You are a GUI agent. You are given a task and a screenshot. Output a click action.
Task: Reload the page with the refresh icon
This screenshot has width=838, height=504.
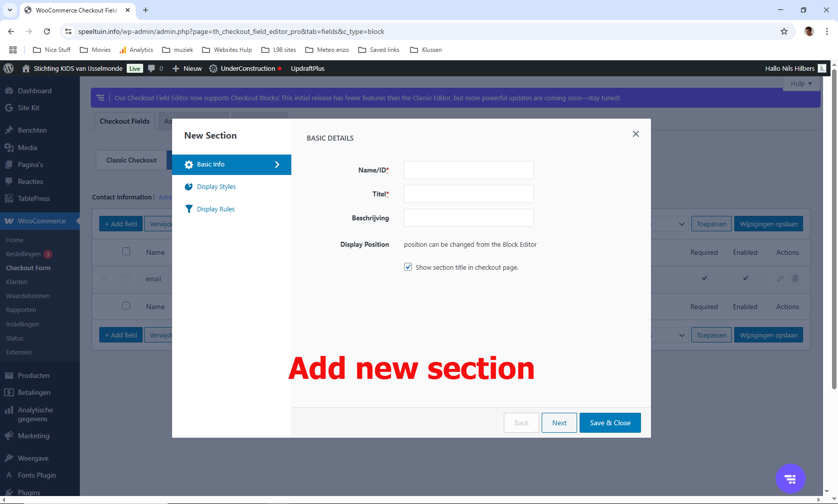[47, 31]
